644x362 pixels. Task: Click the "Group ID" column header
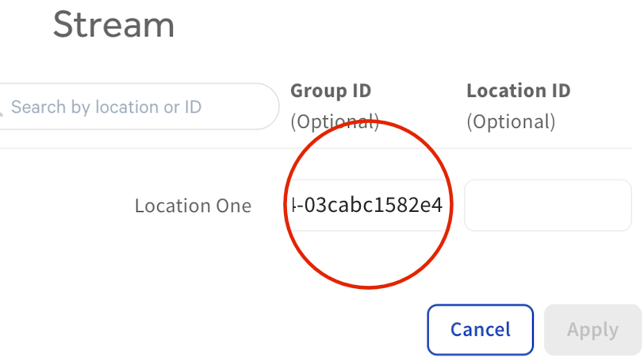(x=331, y=90)
